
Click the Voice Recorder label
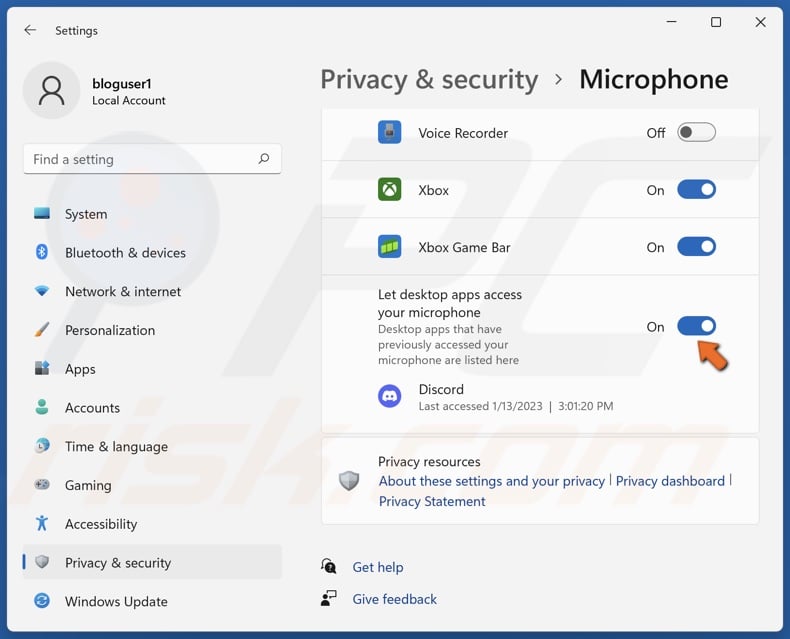[463, 133]
